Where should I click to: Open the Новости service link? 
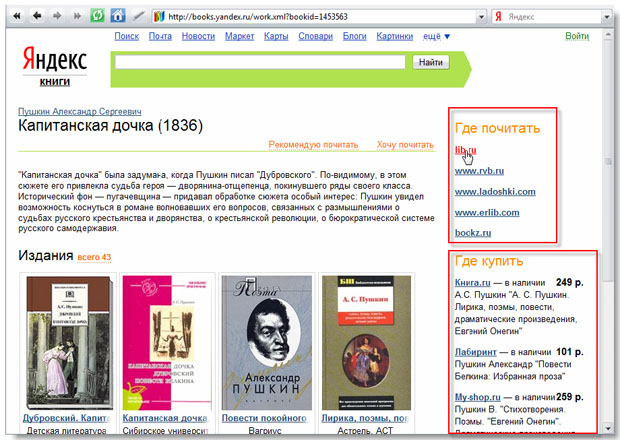pyautogui.click(x=198, y=36)
